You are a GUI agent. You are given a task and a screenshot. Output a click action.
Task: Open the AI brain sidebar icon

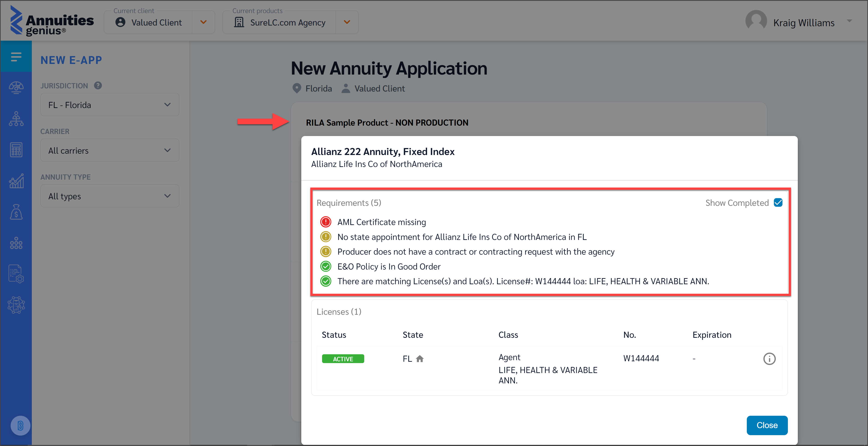point(16,305)
